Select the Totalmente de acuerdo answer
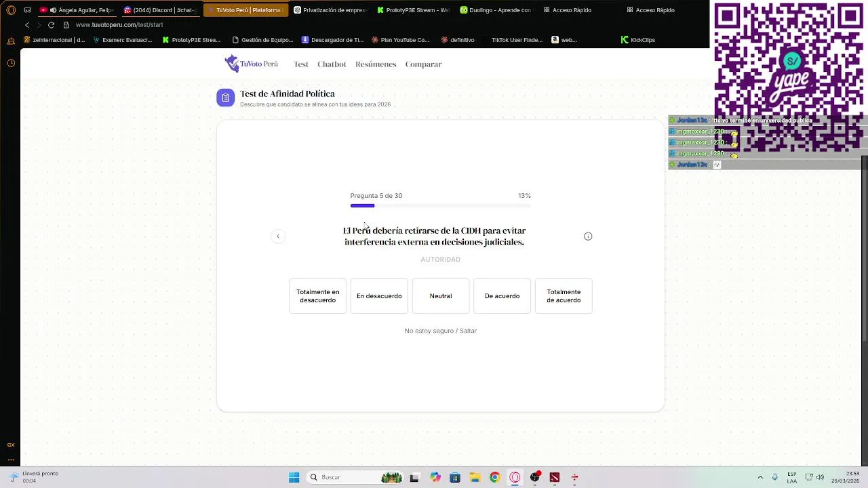 point(564,296)
